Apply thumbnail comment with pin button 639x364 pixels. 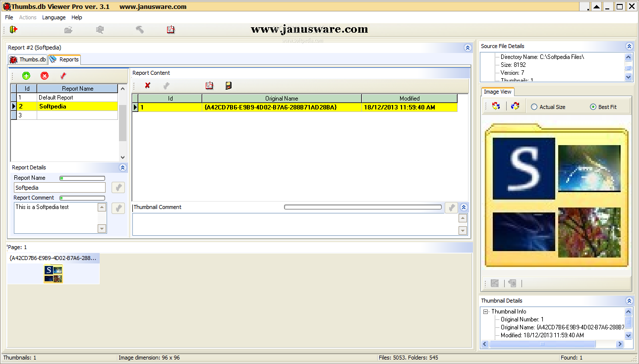point(451,208)
